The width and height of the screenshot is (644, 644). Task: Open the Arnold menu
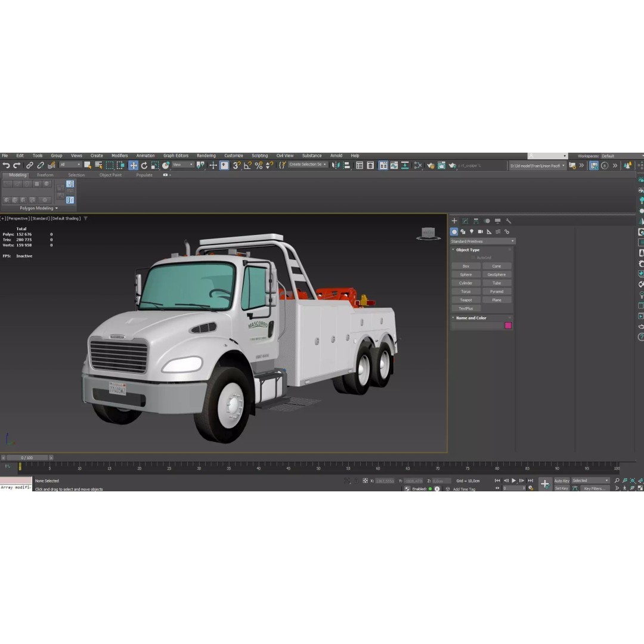pos(336,156)
